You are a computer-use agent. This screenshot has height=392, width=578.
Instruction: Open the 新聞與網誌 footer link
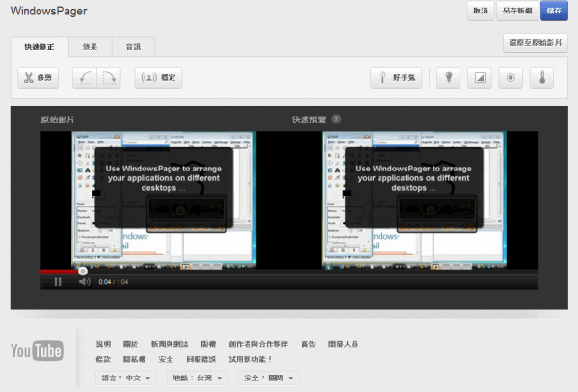[170, 344]
